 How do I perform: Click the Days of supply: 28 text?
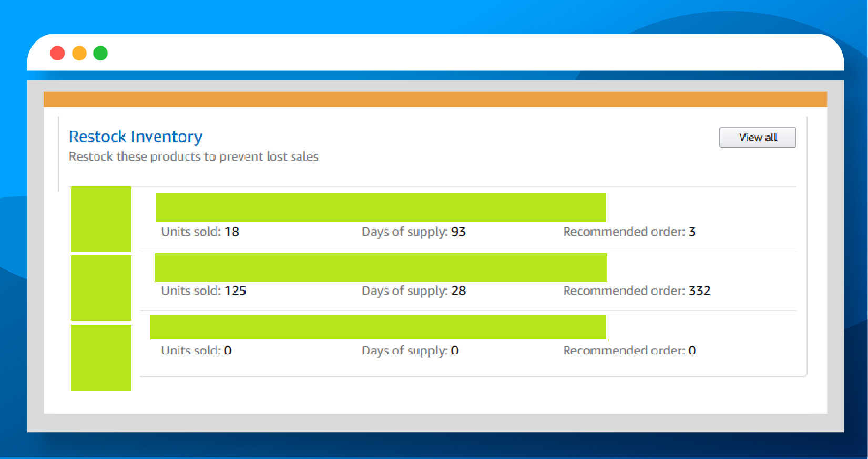(x=413, y=290)
